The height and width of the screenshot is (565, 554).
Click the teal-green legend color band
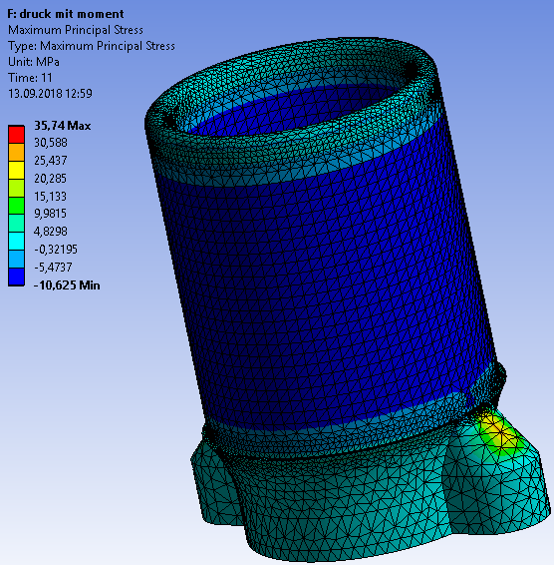click(16, 223)
